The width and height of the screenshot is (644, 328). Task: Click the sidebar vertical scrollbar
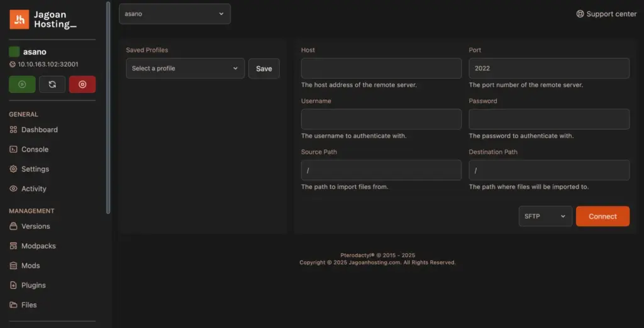click(108, 107)
